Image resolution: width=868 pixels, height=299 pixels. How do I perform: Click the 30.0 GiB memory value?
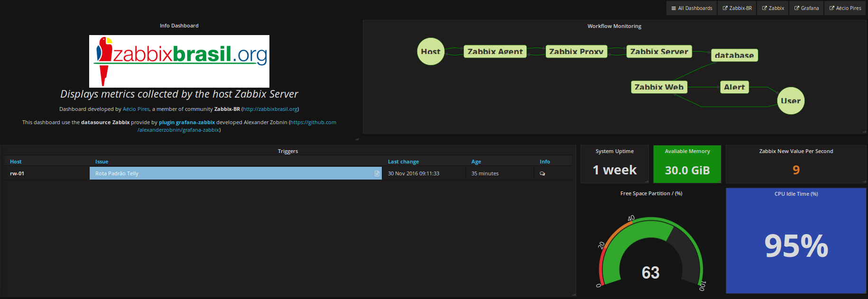[687, 170]
